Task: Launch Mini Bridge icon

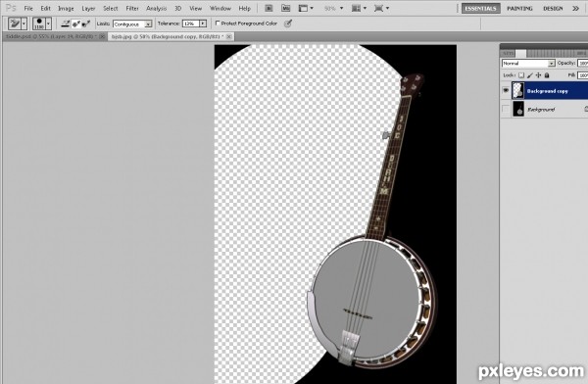Action: coord(286,8)
